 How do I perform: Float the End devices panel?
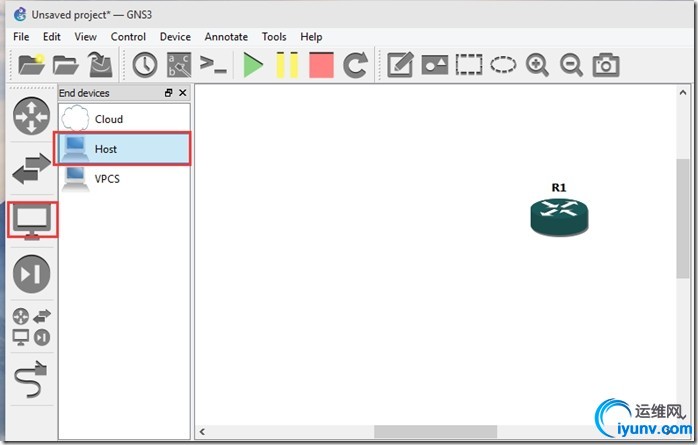pyautogui.click(x=168, y=93)
